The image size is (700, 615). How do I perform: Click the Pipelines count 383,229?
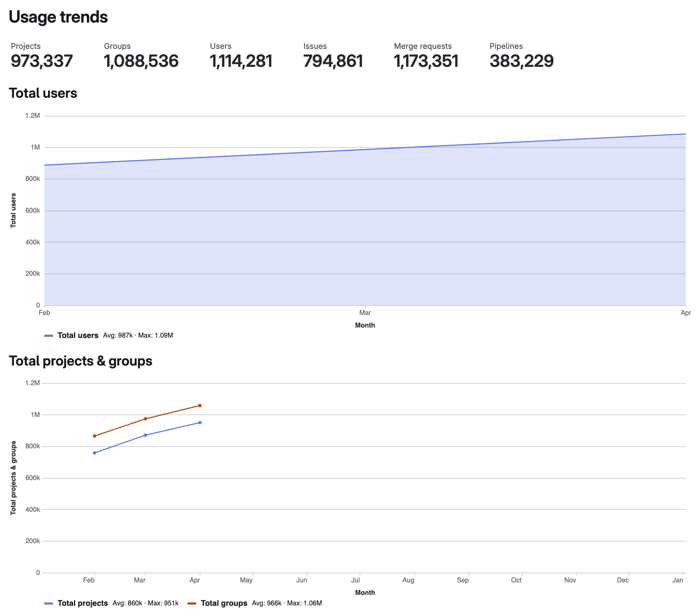[x=522, y=61]
